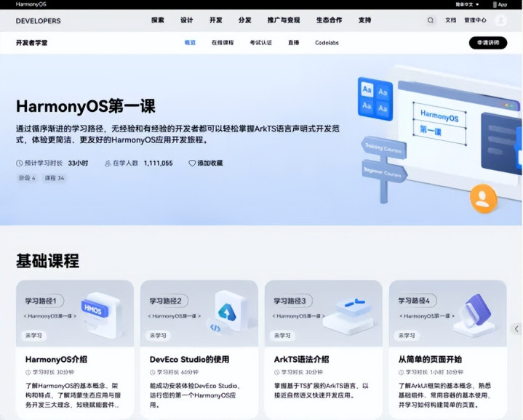
Task: Click the 基础课程 section heading
Action: coord(48,261)
